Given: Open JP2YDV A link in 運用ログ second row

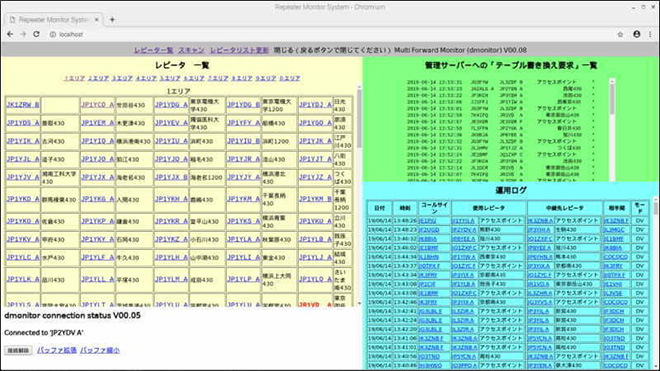Looking at the screenshot, I should point(464,230).
